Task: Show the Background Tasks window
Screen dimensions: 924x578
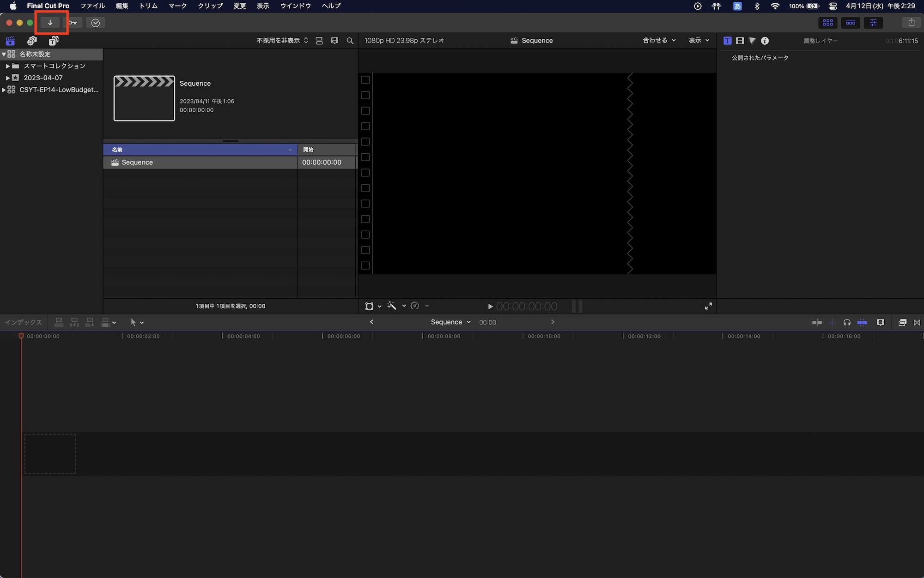Action: click(96, 22)
